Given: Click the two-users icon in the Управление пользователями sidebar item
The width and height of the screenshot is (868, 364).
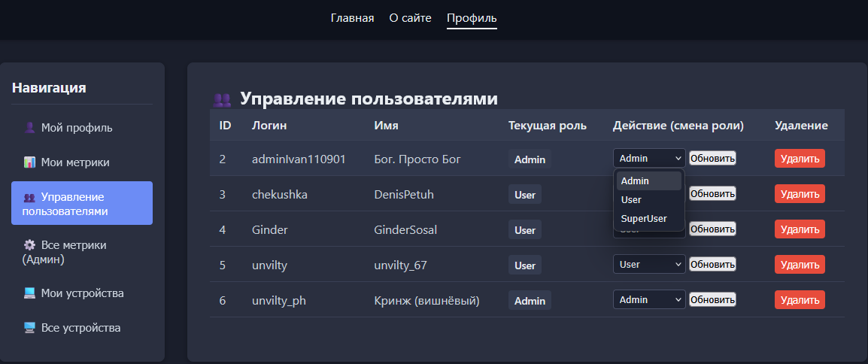Looking at the screenshot, I should click(30, 198).
